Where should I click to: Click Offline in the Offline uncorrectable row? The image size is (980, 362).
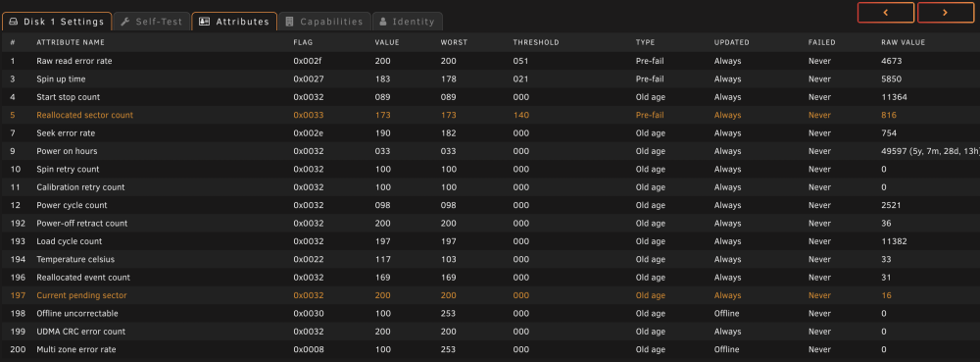tap(727, 313)
